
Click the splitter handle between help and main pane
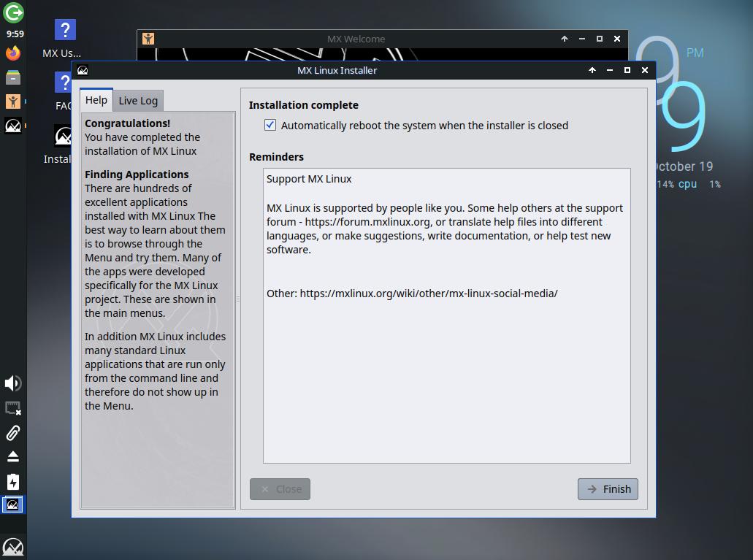point(237,299)
